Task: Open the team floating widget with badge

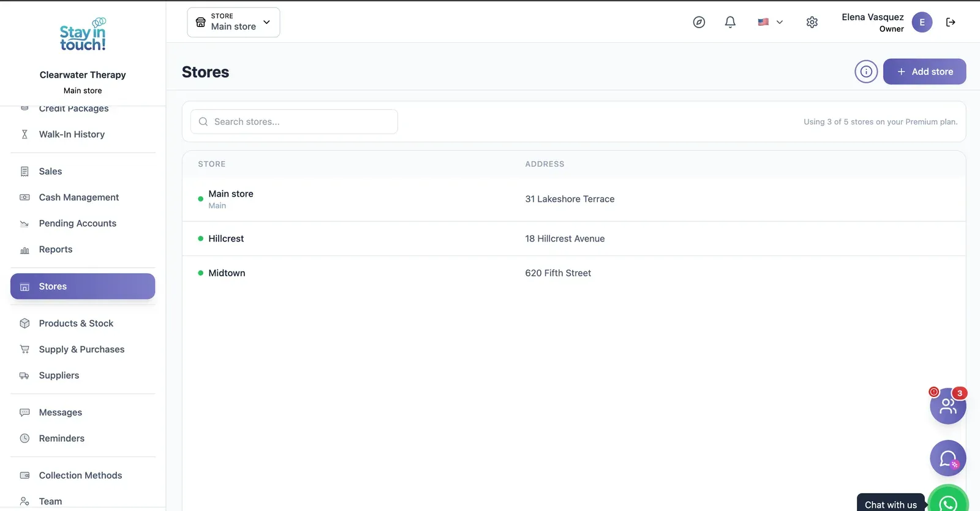Action: coord(948,406)
